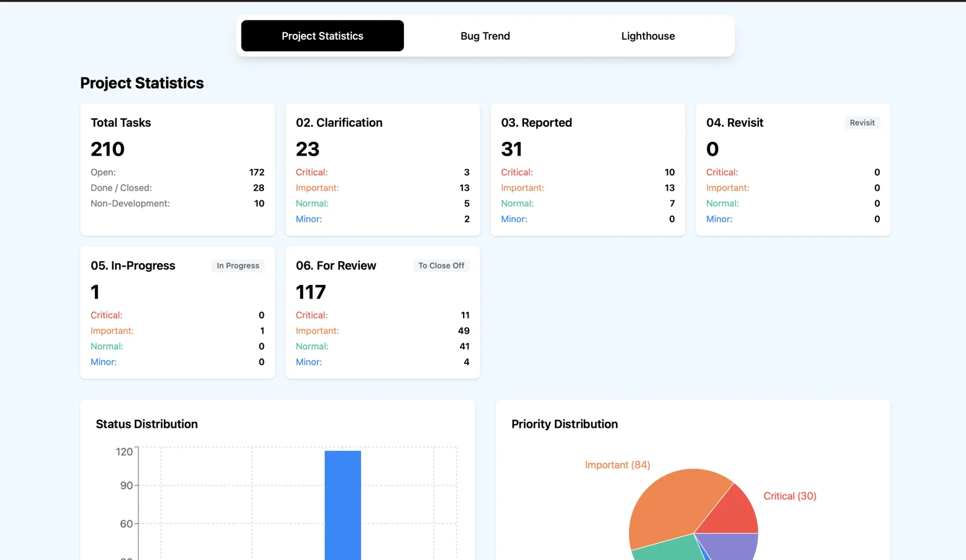Click the Project Statistics page heading
The width and height of the screenshot is (966, 560).
tap(142, 83)
